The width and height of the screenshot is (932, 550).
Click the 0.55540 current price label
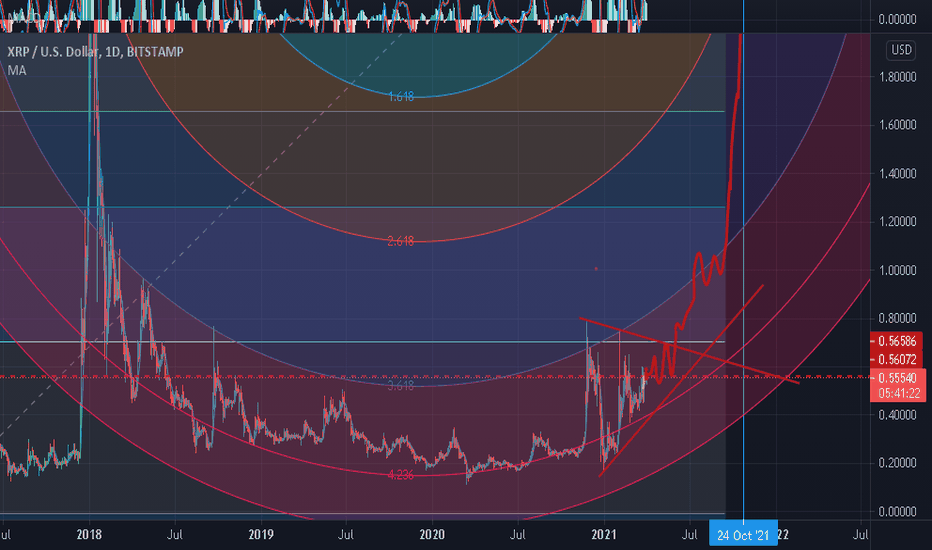pos(898,378)
